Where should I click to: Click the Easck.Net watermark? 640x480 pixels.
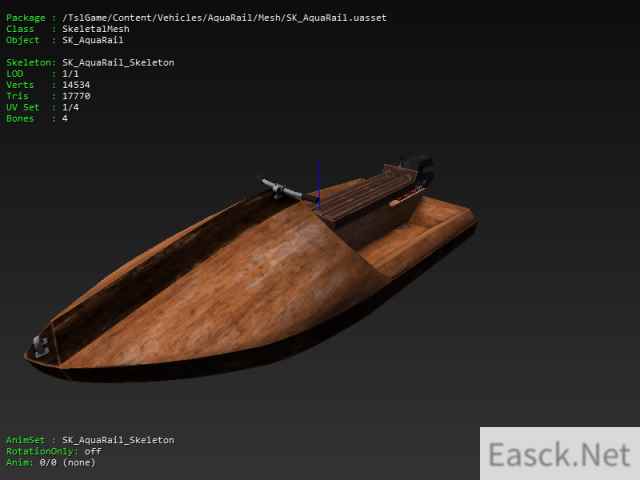click(559, 455)
